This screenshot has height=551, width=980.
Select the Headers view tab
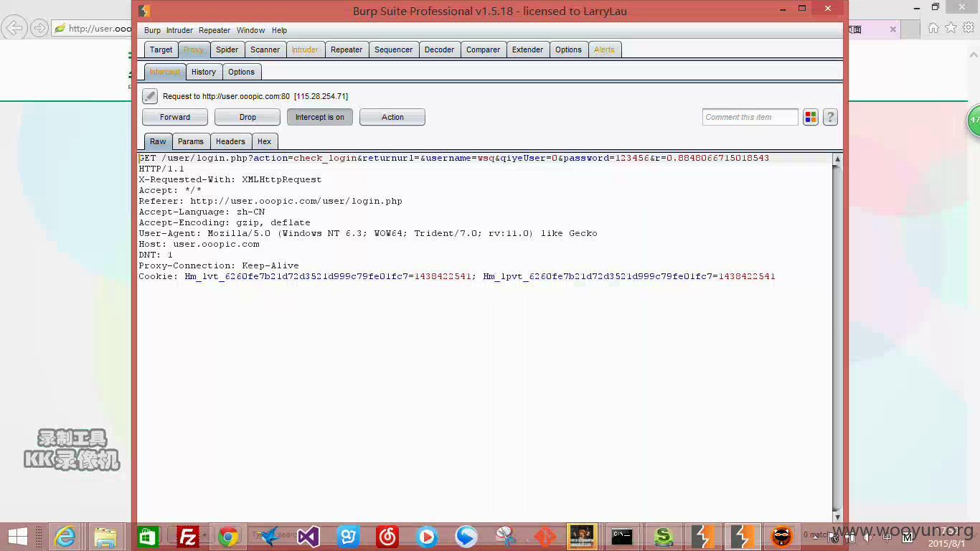[x=230, y=141]
